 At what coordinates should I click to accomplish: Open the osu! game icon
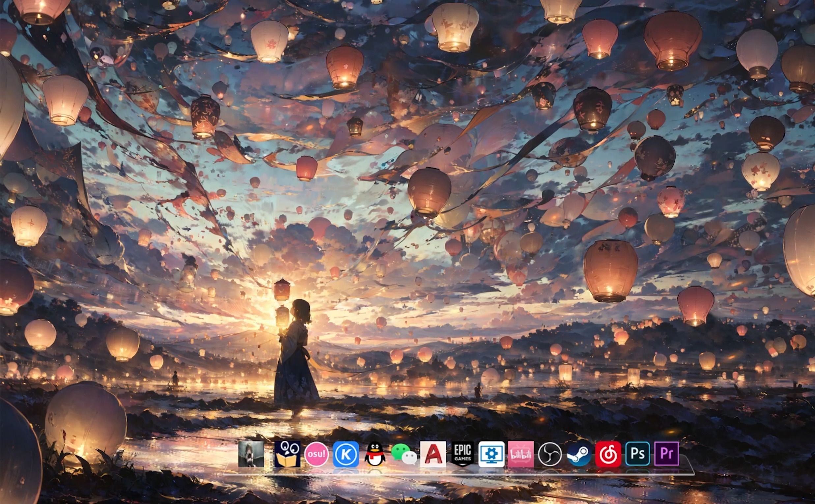316,454
